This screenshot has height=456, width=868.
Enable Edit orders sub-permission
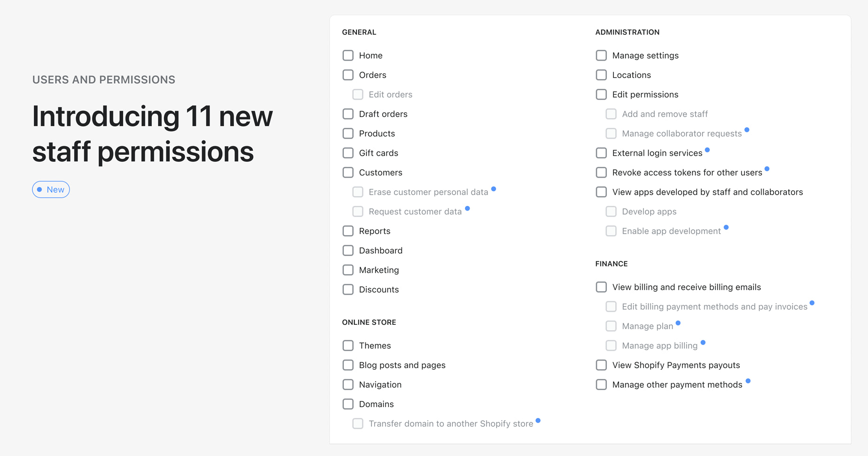[x=358, y=94]
